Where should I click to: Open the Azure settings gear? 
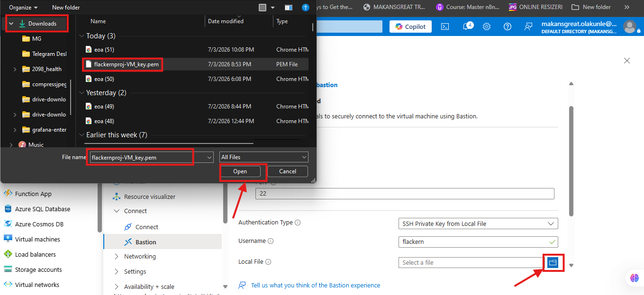click(487, 27)
